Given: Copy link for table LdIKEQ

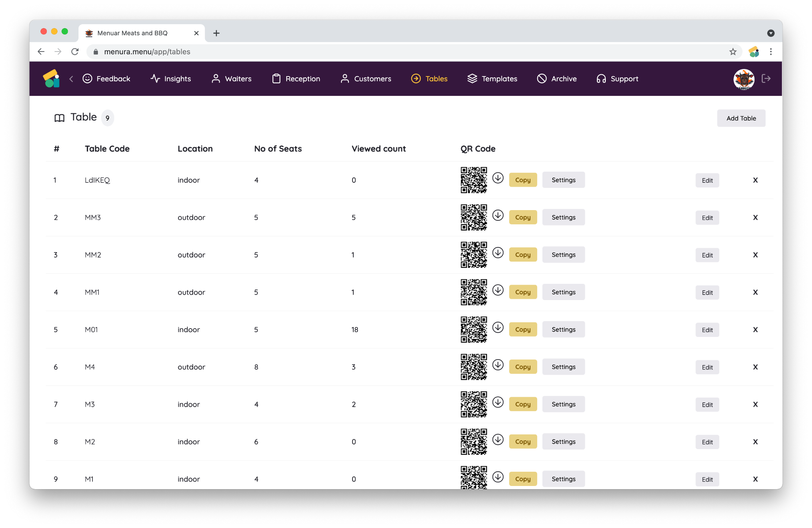Looking at the screenshot, I should click(523, 180).
